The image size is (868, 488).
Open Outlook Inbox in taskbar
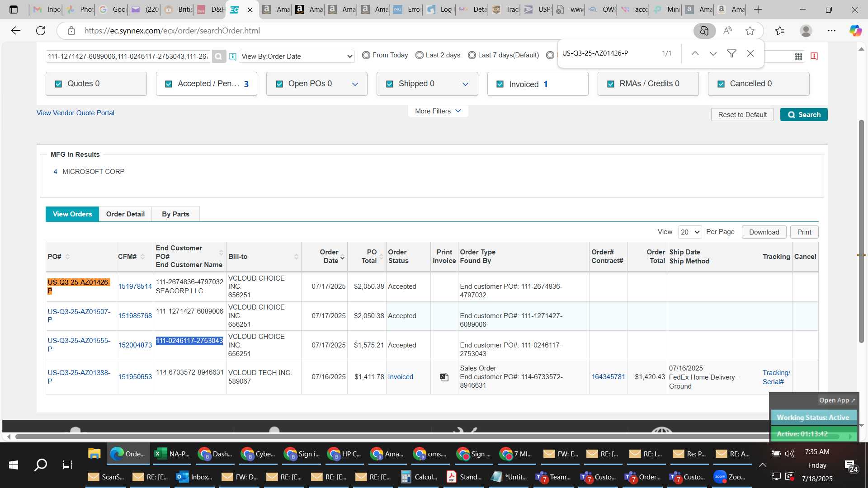(194, 477)
